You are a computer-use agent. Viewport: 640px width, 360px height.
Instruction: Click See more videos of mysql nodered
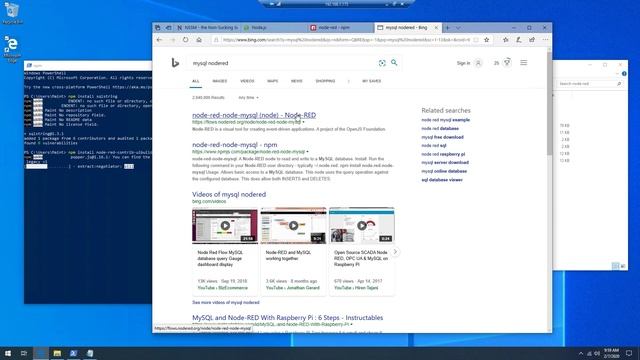pyautogui.click(x=226, y=302)
